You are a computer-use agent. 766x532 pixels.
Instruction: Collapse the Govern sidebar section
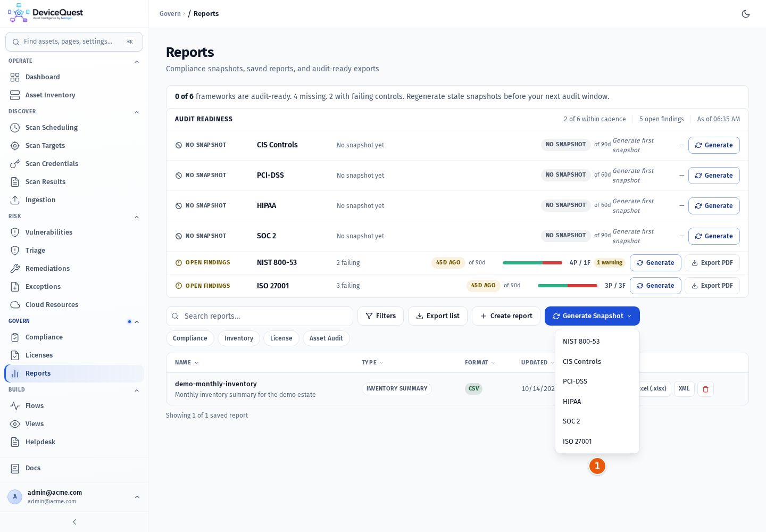pos(137,322)
